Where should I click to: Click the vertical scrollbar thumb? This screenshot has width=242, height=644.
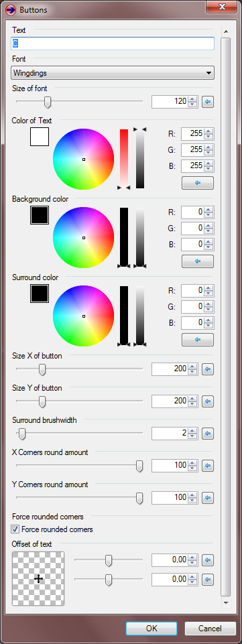225,316
